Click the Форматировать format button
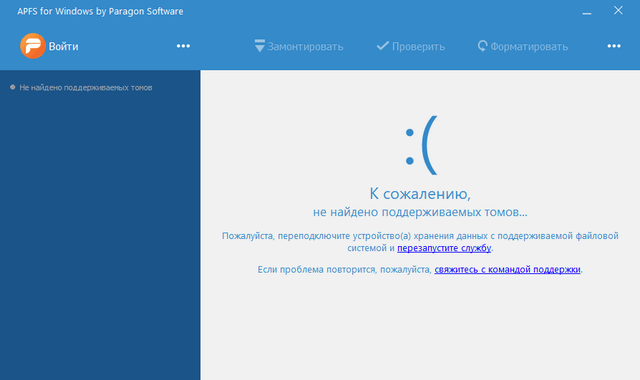This screenshot has height=380, width=640. click(522, 46)
